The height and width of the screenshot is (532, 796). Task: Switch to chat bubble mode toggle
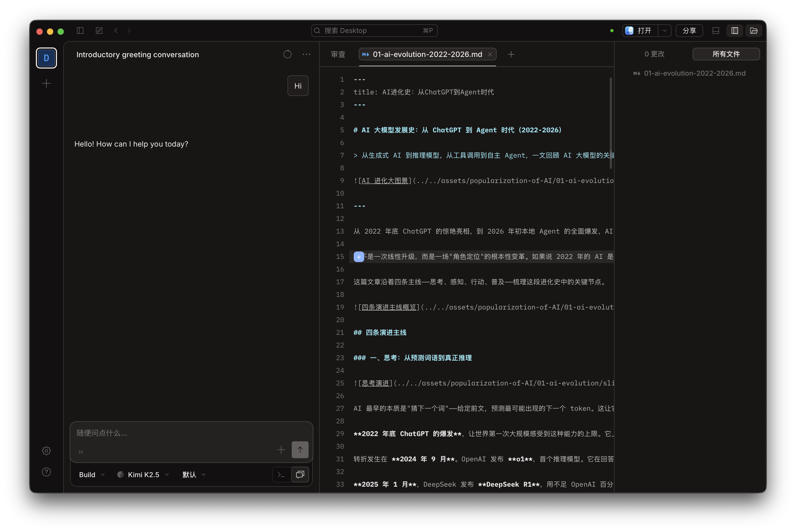click(300, 474)
